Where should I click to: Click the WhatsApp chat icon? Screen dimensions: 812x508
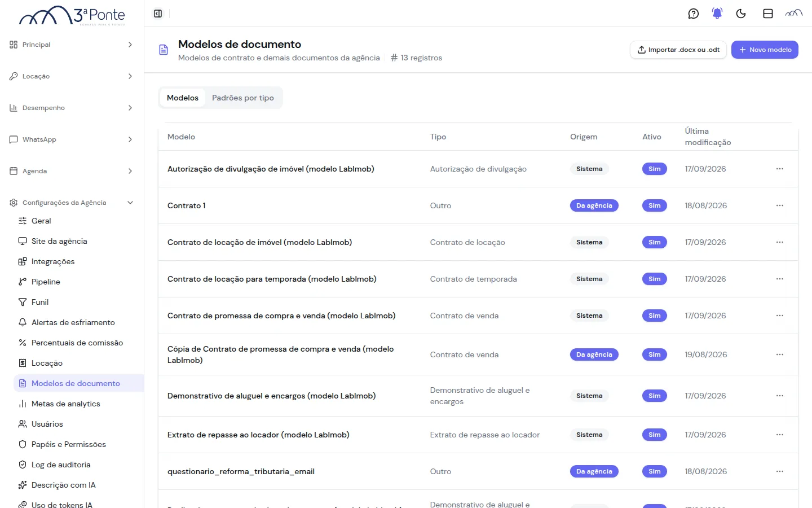coord(14,139)
